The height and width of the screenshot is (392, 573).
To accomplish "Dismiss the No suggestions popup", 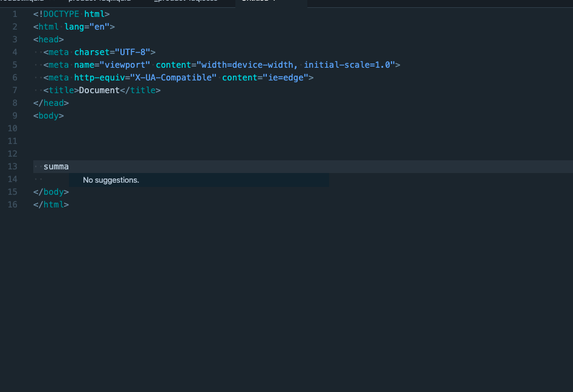I will (111, 180).
